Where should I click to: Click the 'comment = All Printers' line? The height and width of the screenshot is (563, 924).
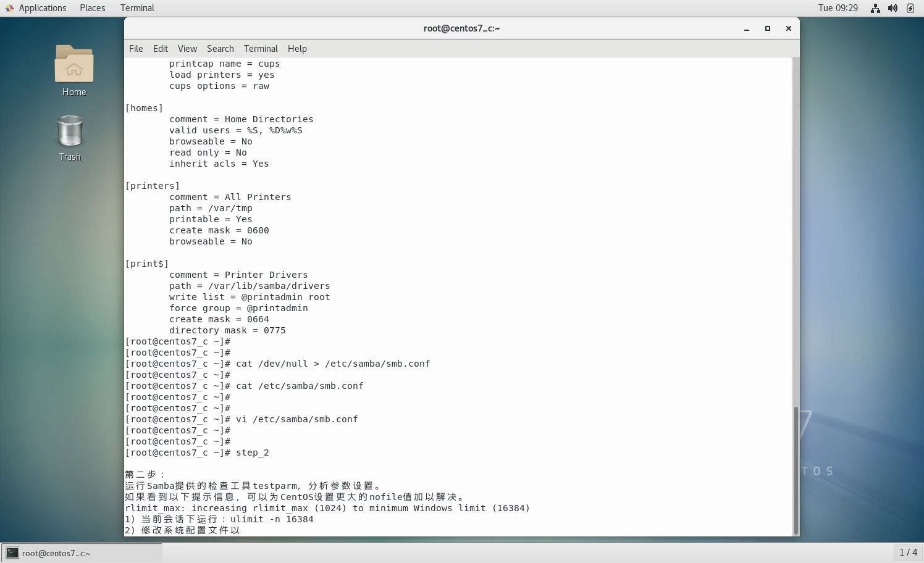tap(230, 197)
